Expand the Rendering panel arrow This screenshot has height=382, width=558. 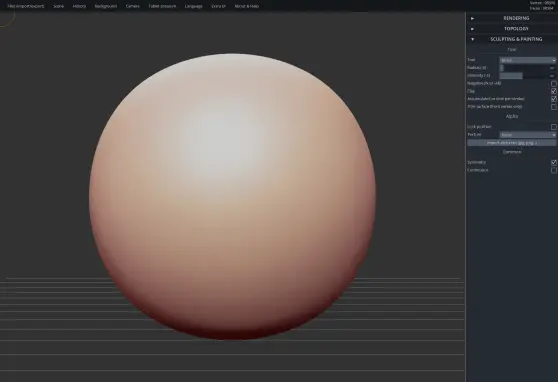click(x=472, y=18)
